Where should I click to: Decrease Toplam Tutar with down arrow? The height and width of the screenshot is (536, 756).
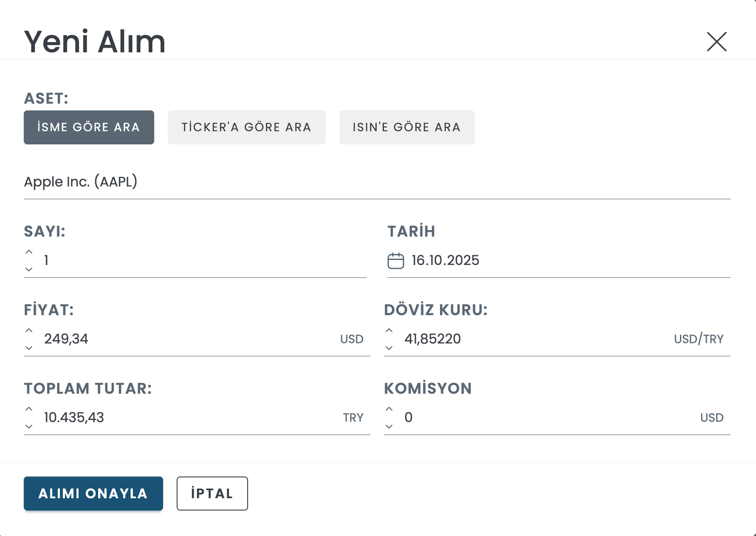29,427
